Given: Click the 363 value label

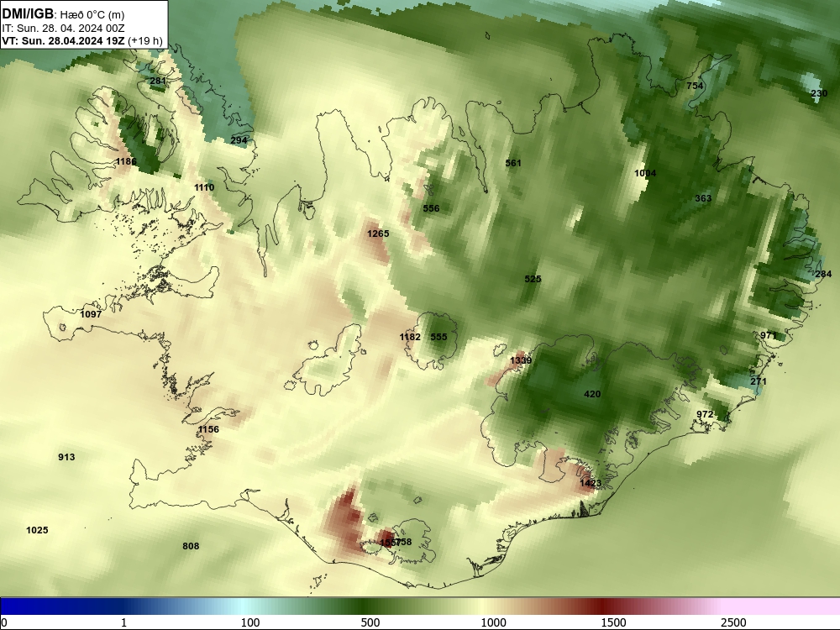Looking at the screenshot, I should click(703, 198).
